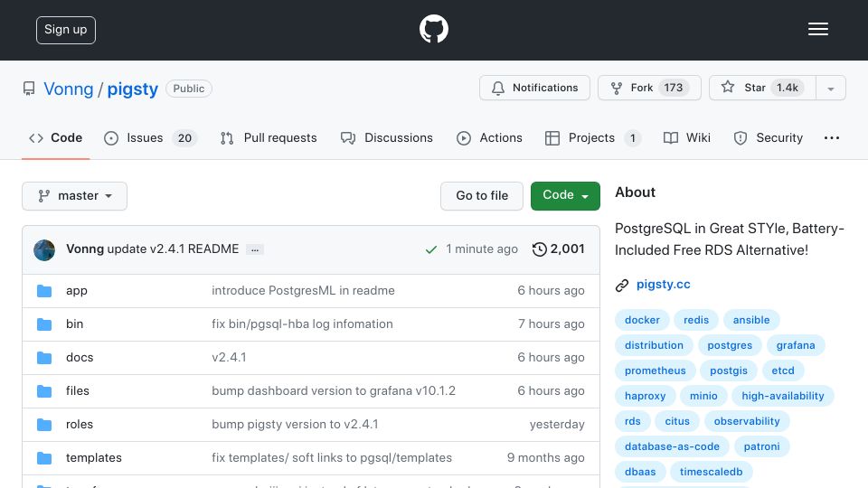This screenshot has width=868, height=488.
Task: Open the roles folder
Action: click(x=80, y=425)
